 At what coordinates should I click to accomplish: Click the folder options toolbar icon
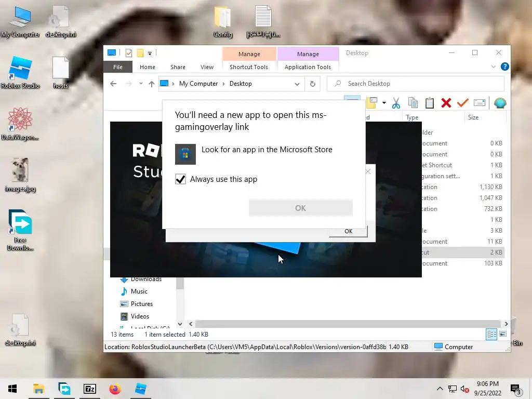pyautogui.click(x=372, y=103)
